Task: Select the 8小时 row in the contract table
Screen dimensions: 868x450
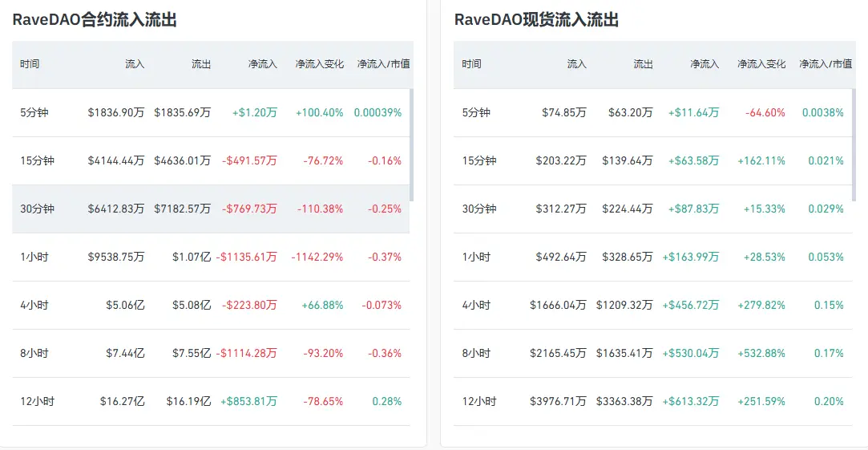Action: pos(211,353)
